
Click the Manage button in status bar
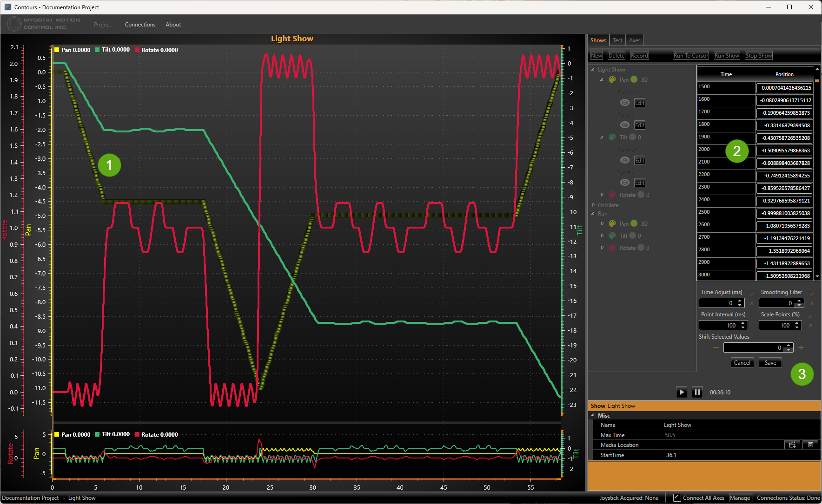click(740, 498)
